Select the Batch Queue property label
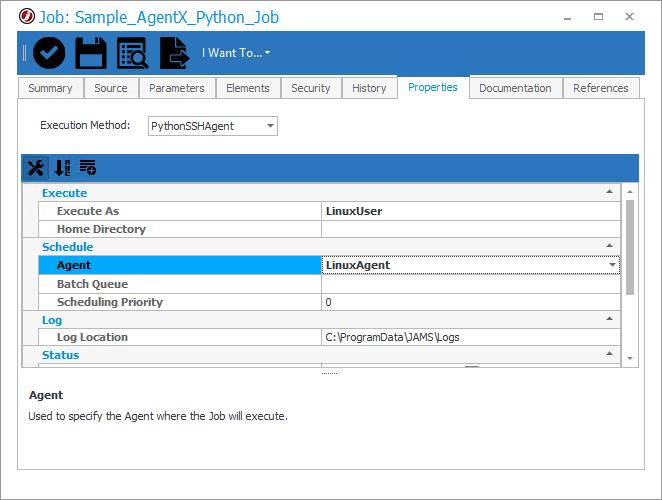 [92, 284]
